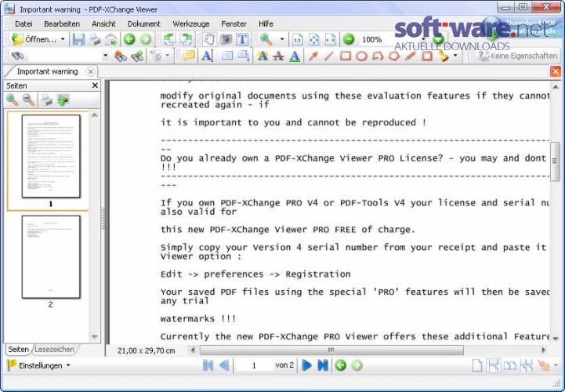Open the Dokument menu

click(x=144, y=24)
